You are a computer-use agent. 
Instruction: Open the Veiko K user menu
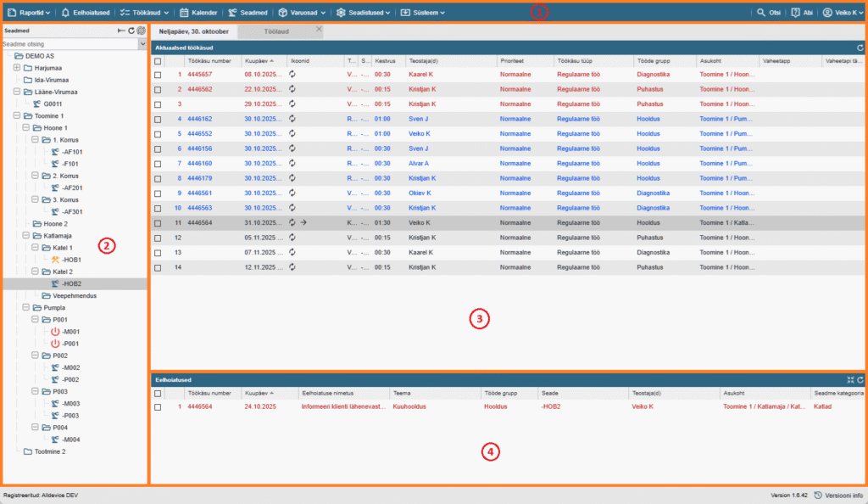(843, 13)
